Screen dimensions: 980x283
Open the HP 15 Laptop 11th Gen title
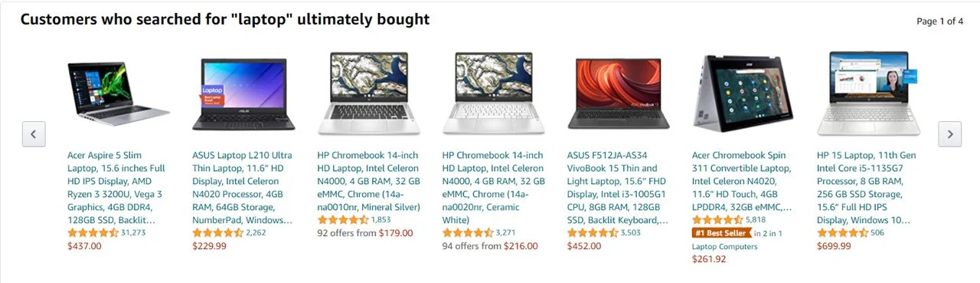[x=867, y=188]
